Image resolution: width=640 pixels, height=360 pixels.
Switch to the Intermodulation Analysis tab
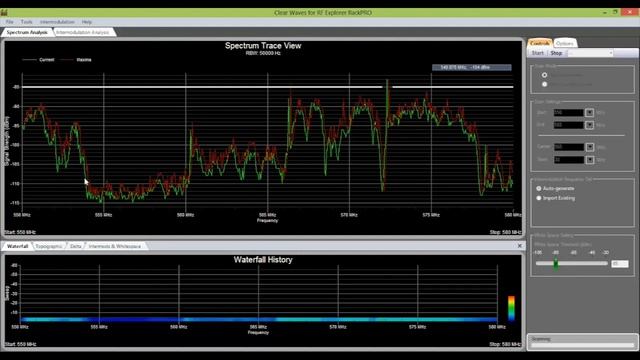click(83, 32)
